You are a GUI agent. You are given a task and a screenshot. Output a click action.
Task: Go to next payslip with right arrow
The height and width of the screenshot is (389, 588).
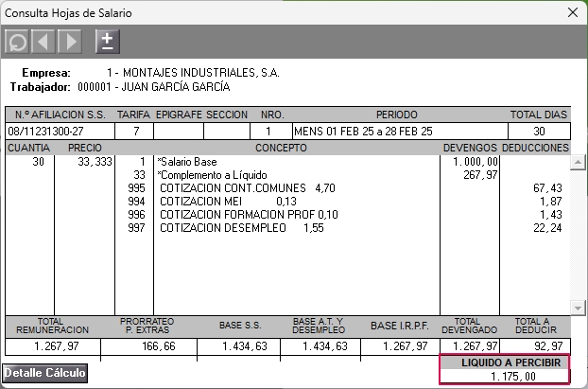click(70, 42)
